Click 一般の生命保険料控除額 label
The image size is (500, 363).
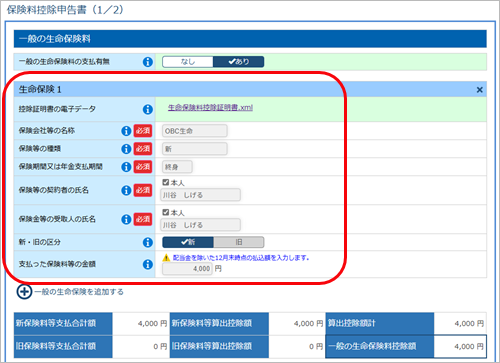pyautogui.click(x=372, y=346)
